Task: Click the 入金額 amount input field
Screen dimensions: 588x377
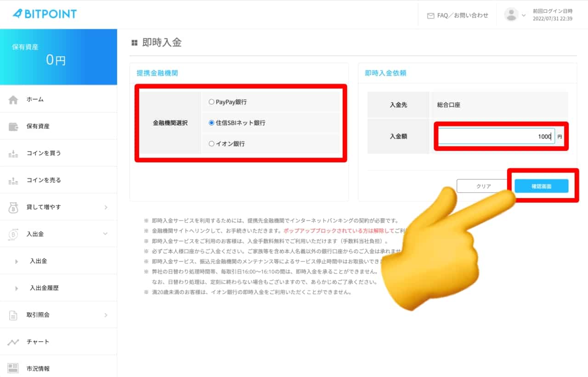Action: click(x=496, y=137)
